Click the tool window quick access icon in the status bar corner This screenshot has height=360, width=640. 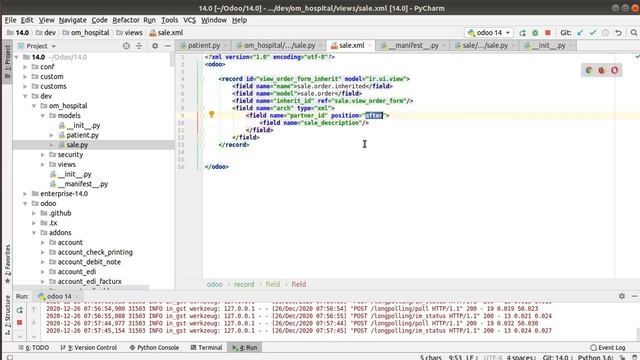pos(10,357)
